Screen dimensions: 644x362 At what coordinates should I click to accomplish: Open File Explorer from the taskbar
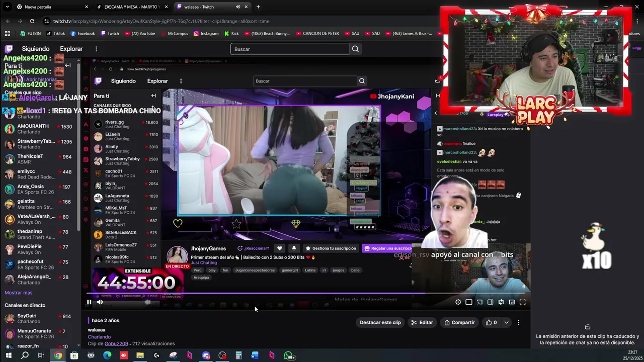coord(140,355)
